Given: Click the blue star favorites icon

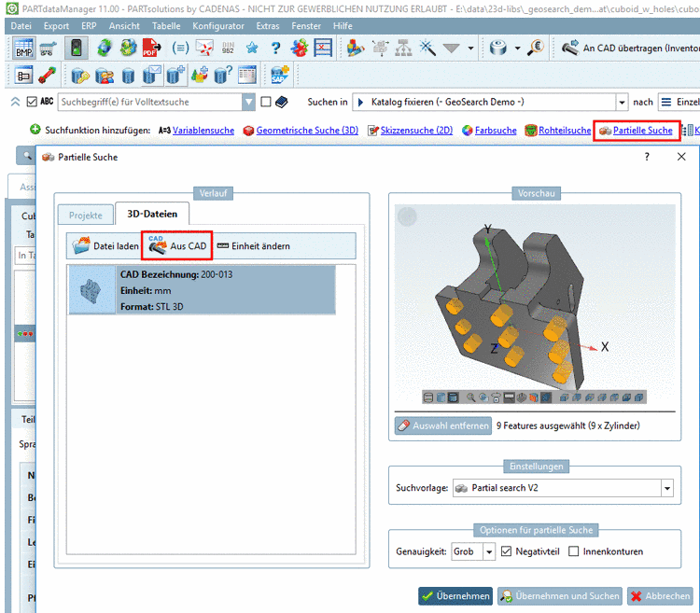Looking at the screenshot, I should click(252, 48).
